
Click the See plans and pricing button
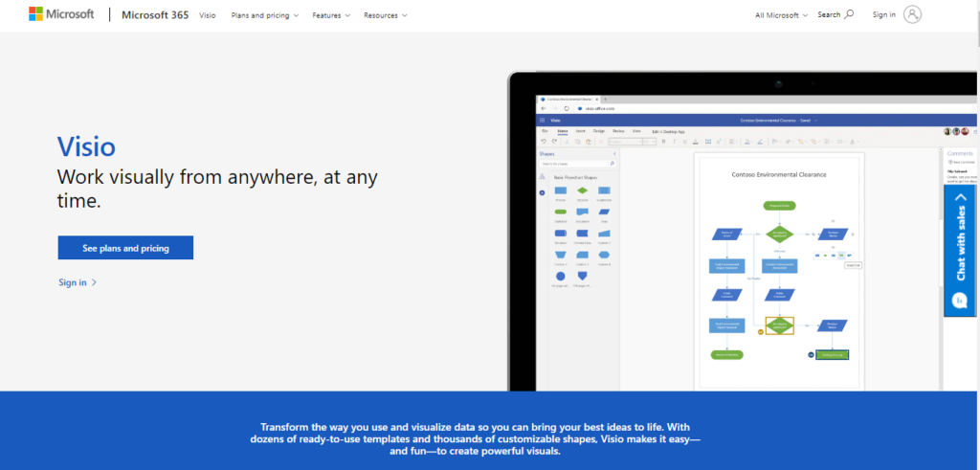[125, 248]
